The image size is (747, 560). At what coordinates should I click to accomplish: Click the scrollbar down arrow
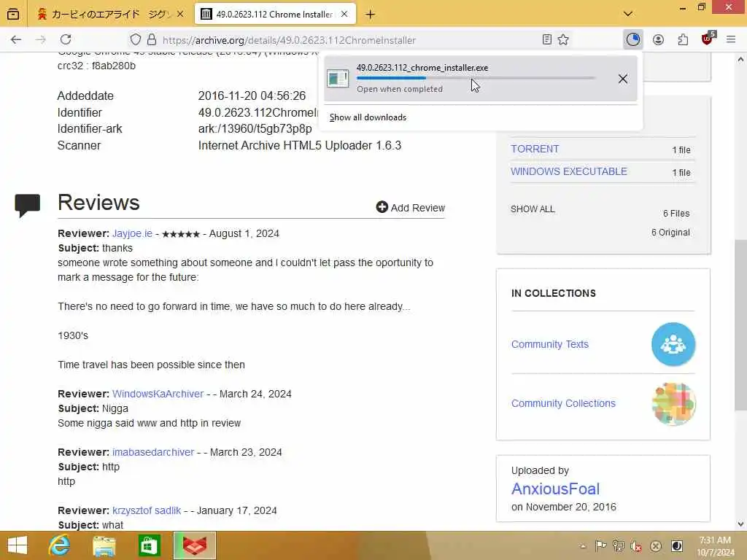coord(740,524)
